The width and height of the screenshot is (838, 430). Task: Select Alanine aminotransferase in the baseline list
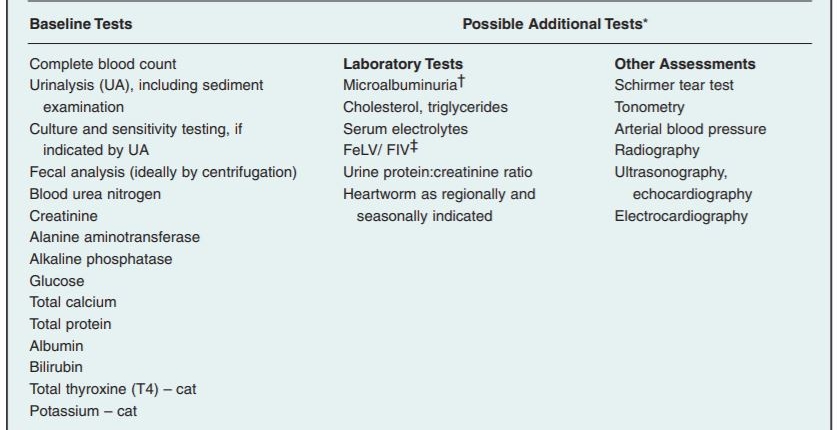pyautogui.click(x=115, y=237)
